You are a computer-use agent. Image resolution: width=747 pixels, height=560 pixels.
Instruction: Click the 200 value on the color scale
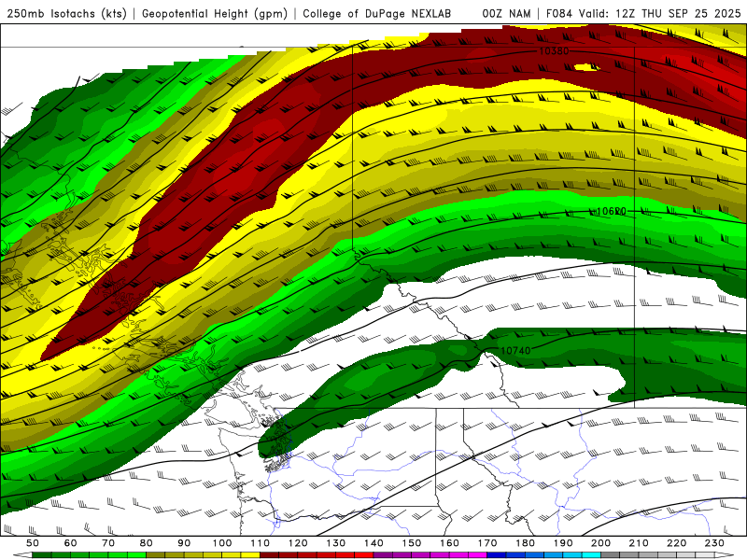(601, 543)
